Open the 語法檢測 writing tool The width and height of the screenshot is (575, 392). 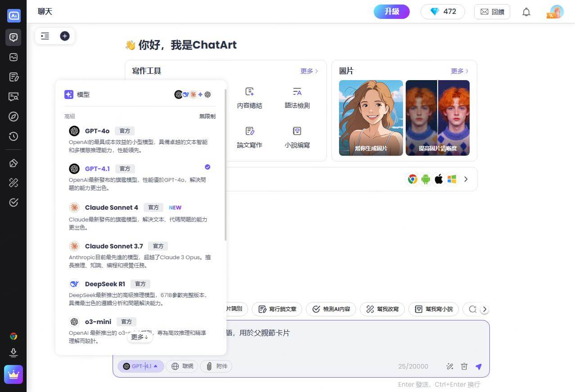297,99
